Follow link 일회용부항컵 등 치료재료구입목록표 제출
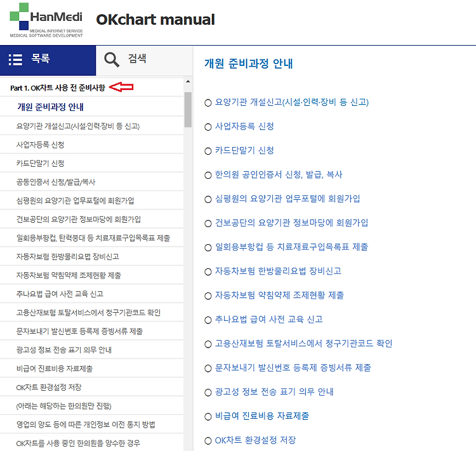 tap(291, 247)
